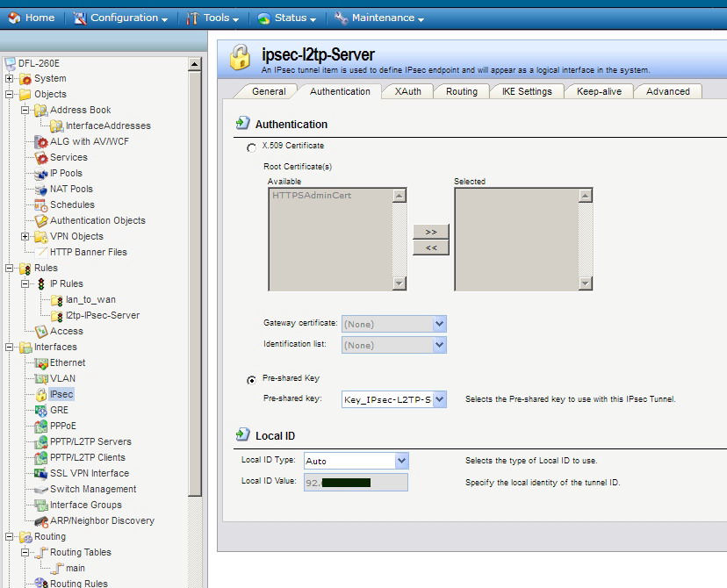This screenshot has height=588, width=727.
Task: Click the IPsec padlock icon in tree
Action: [x=41, y=395]
